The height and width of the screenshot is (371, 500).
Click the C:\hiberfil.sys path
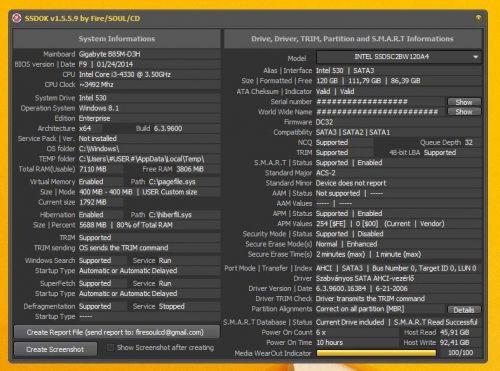(x=170, y=215)
